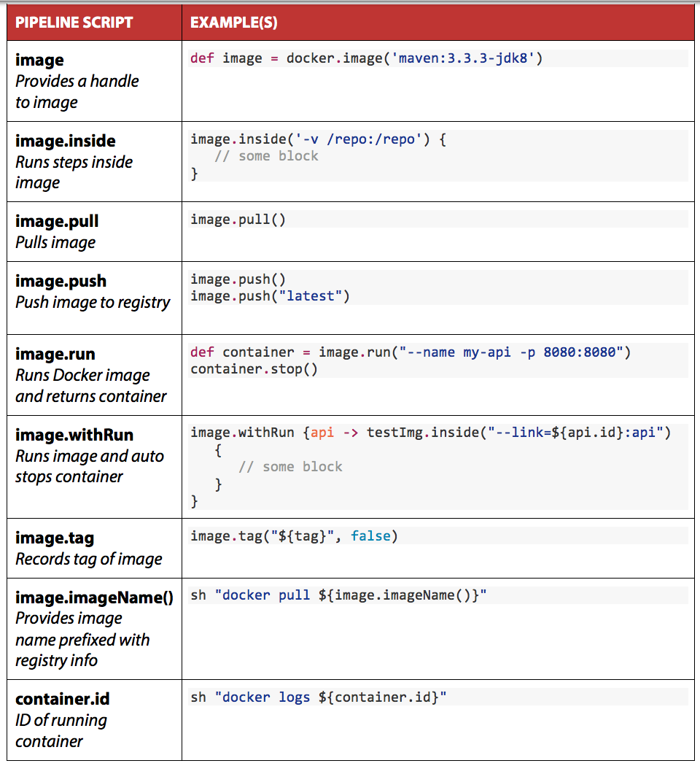This screenshot has height=766, width=700.
Task: Select the image.imageName() heading
Action: pos(94,597)
